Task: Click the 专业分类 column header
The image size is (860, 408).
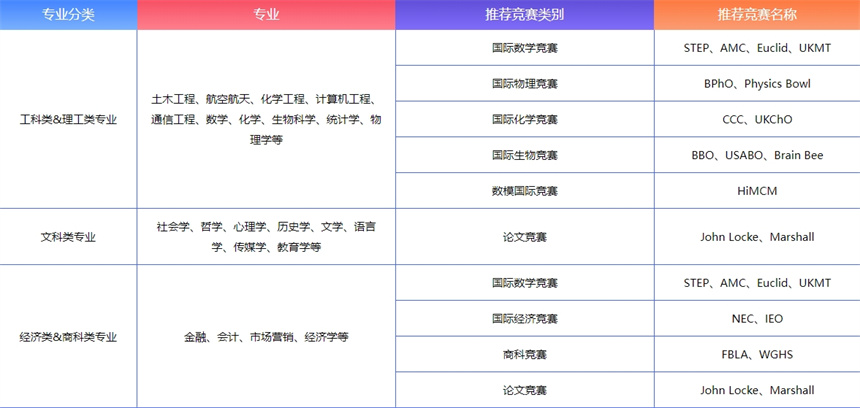Action: [x=68, y=15]
